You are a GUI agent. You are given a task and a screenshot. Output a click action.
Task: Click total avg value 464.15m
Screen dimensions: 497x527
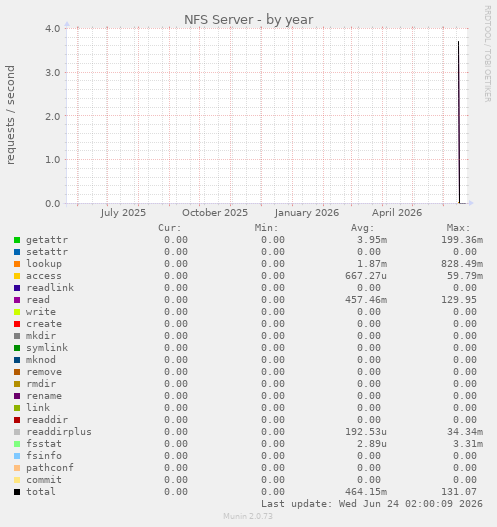[x=366, y=492]
